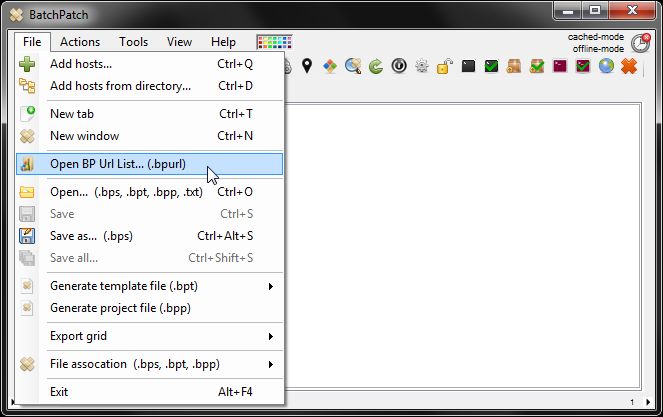The image size is (663, 417).
Task: Maximize the BatchPatch window
Action: click(595, 11)
